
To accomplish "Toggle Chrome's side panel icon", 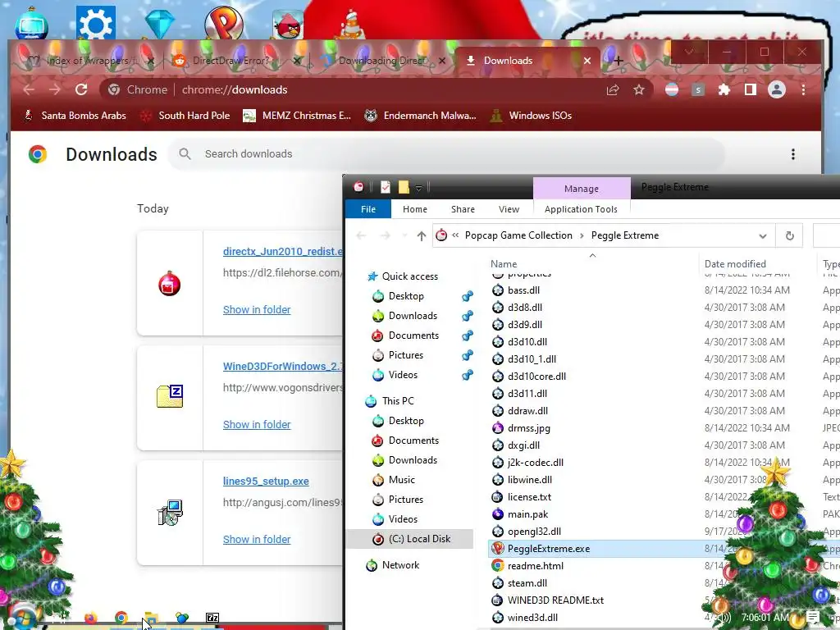I will (750, 89).
